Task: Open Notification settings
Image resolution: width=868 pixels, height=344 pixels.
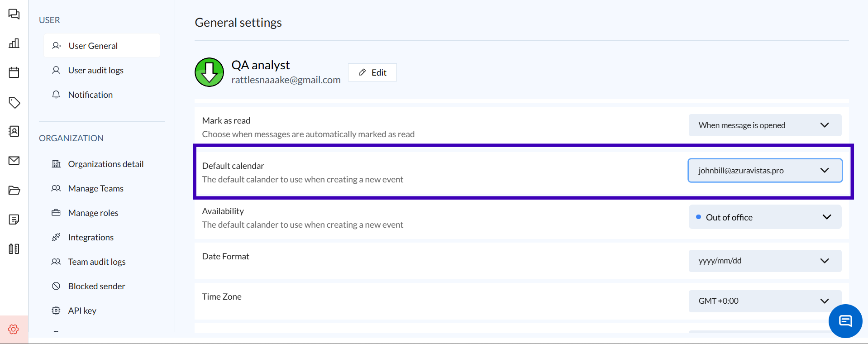Action: click(x=90, y=95)
